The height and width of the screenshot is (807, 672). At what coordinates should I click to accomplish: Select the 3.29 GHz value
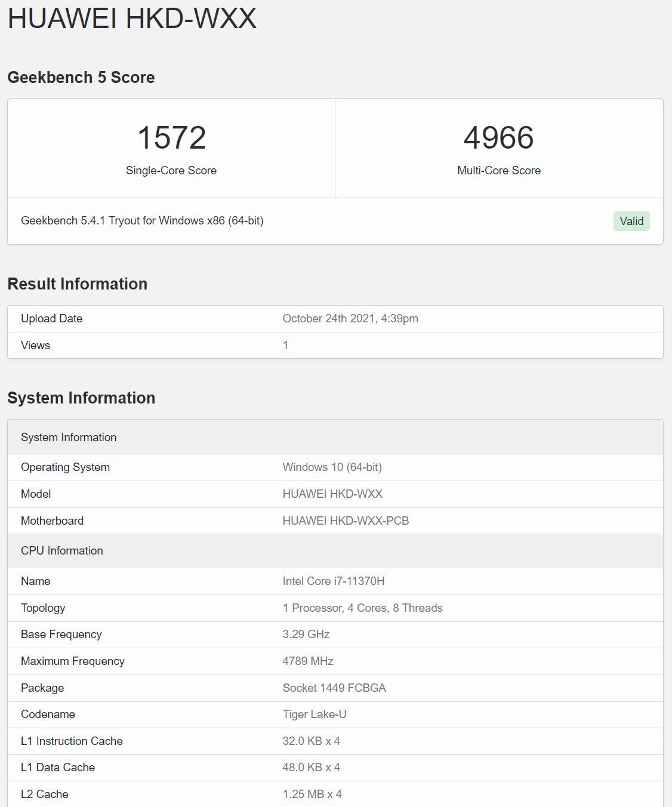tap(306, 634)
